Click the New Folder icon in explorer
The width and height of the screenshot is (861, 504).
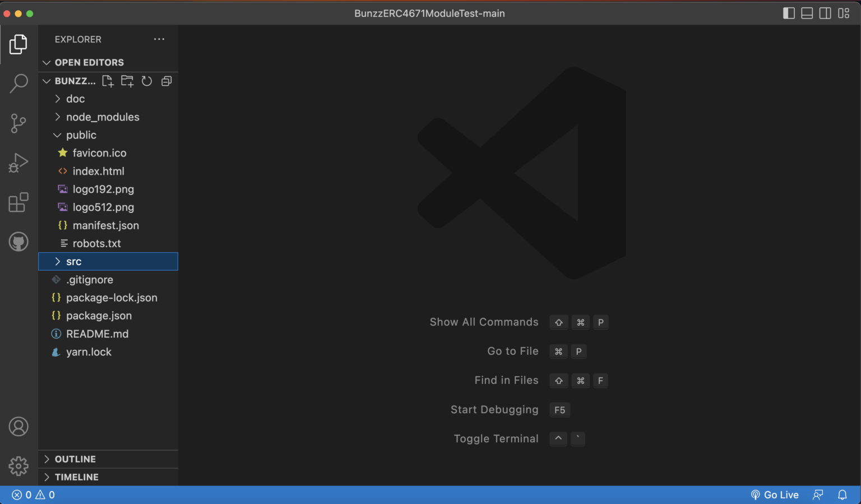127,81
